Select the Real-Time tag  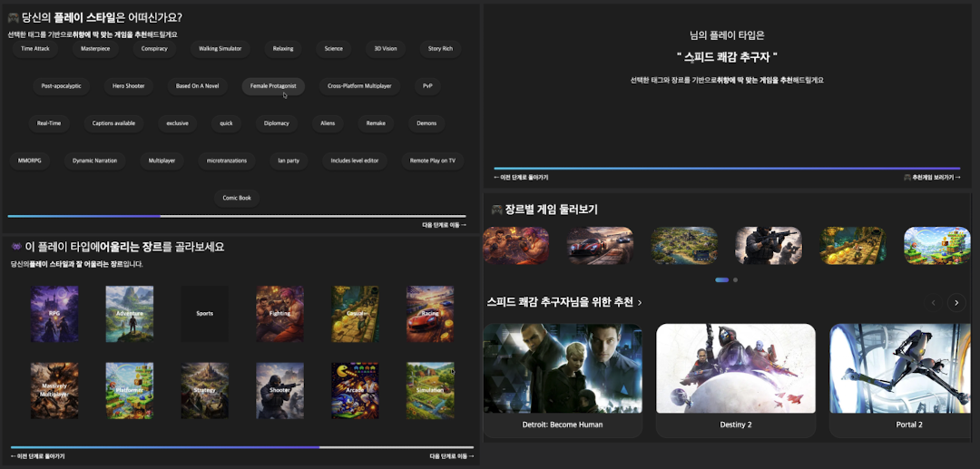[49, 123]
